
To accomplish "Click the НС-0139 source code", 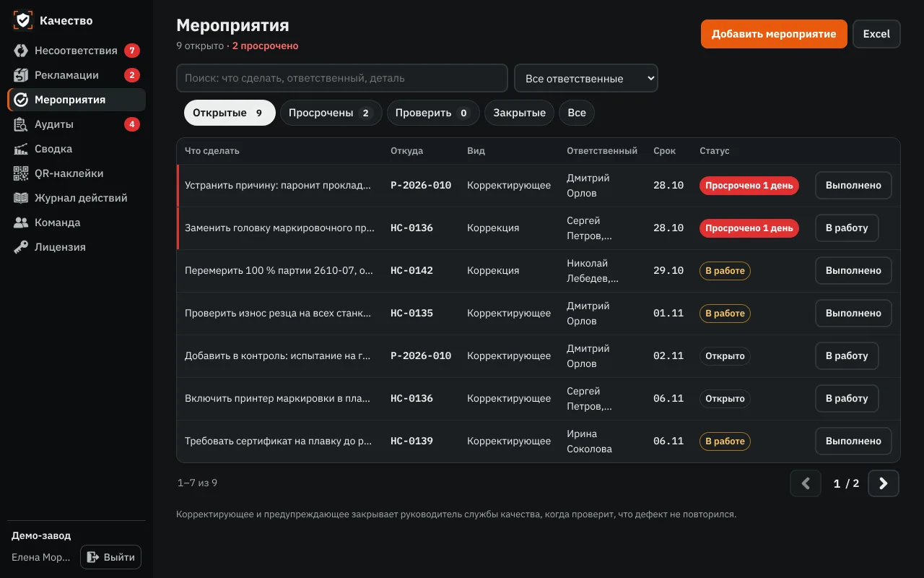I will pyautogui.click(x=412, y=441).
